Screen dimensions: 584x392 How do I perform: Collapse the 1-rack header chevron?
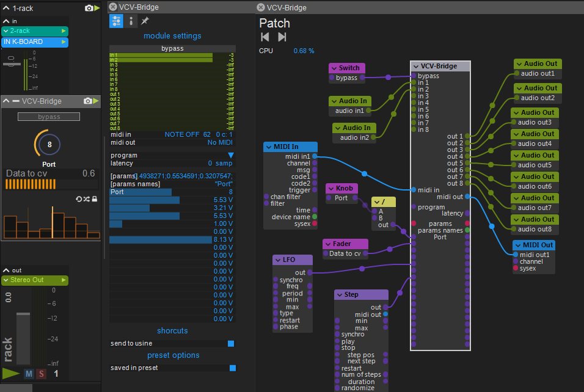point(6,8)
